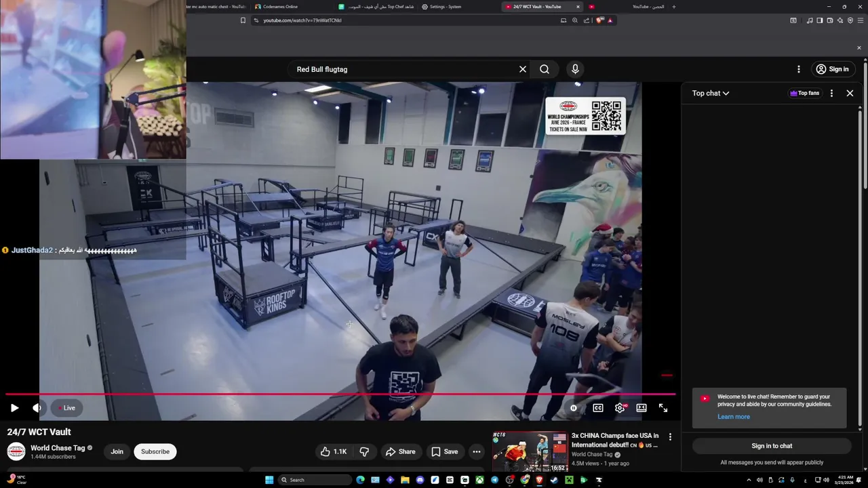Open World Chase Tag channel name link
The width and height of the screenshot is (868, 488).
[x=58, y=448]
